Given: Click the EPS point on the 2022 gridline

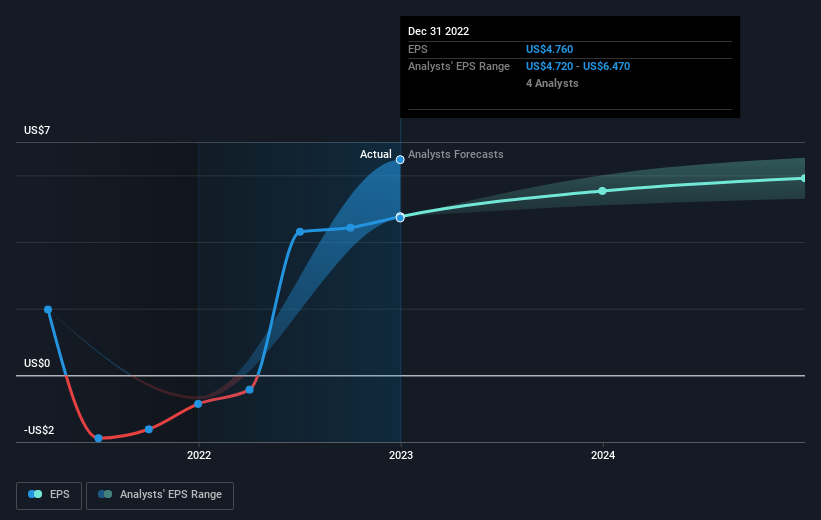Looking at the screenshot, I should 198,404.
